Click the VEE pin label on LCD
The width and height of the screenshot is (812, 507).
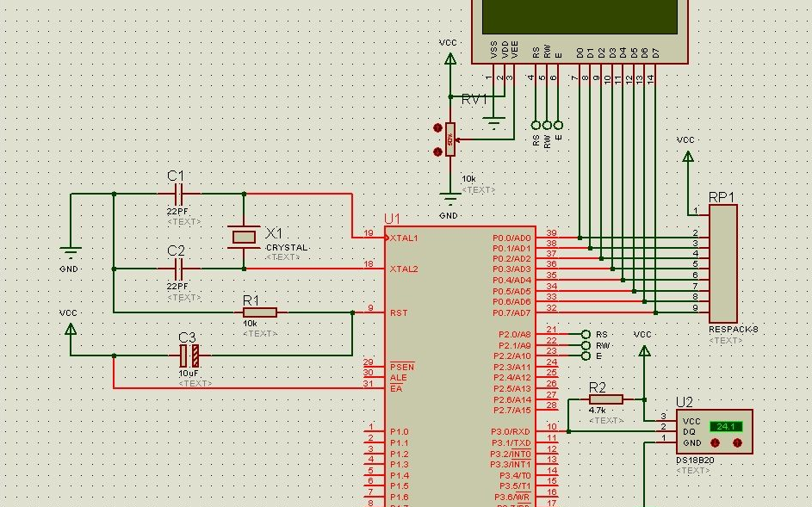514,50
